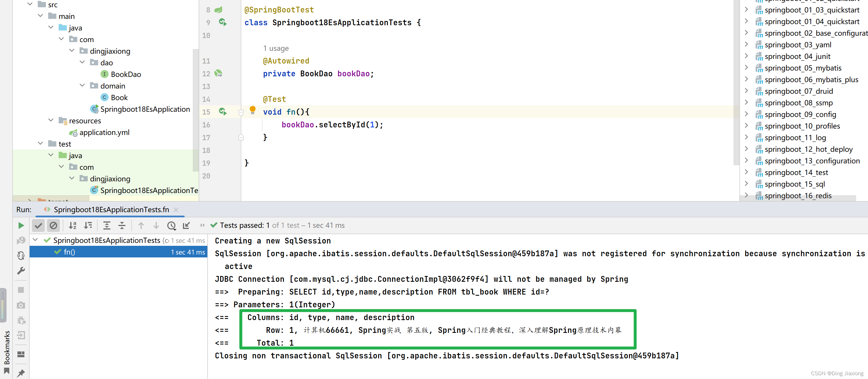Open the Bookmarks tool window
Viewport: 868px width, 379px height.
[6, 352]
